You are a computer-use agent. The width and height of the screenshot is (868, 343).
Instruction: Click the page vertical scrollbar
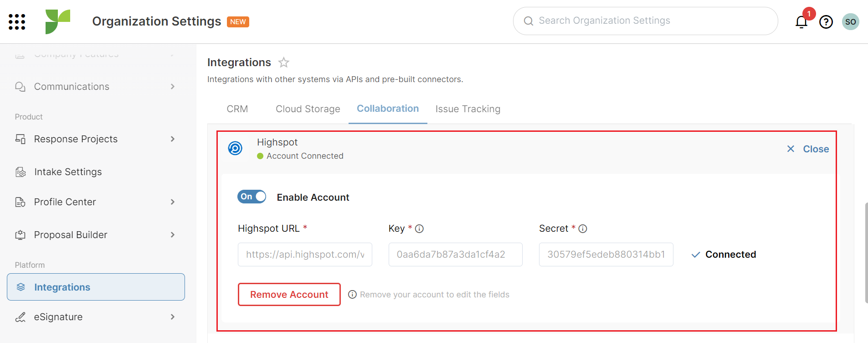pyautogui.click(x=866, y=253)
